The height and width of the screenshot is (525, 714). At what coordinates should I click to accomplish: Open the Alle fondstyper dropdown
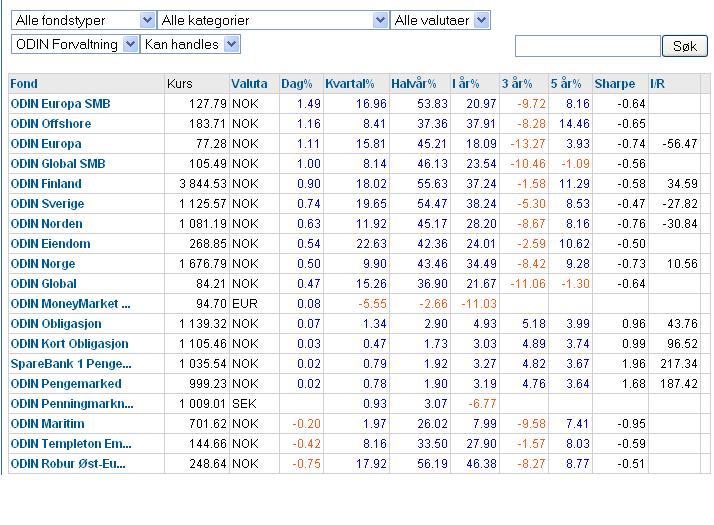coord(83,20)
